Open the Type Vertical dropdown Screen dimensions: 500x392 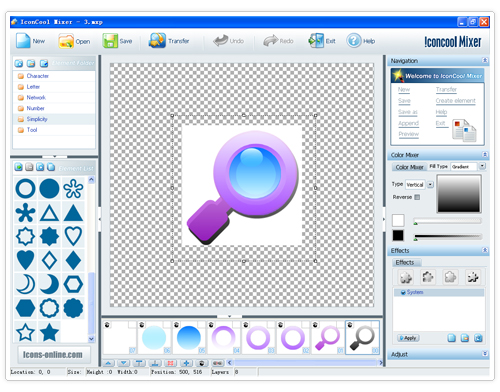pyautogui.click(x=430, y=184)
